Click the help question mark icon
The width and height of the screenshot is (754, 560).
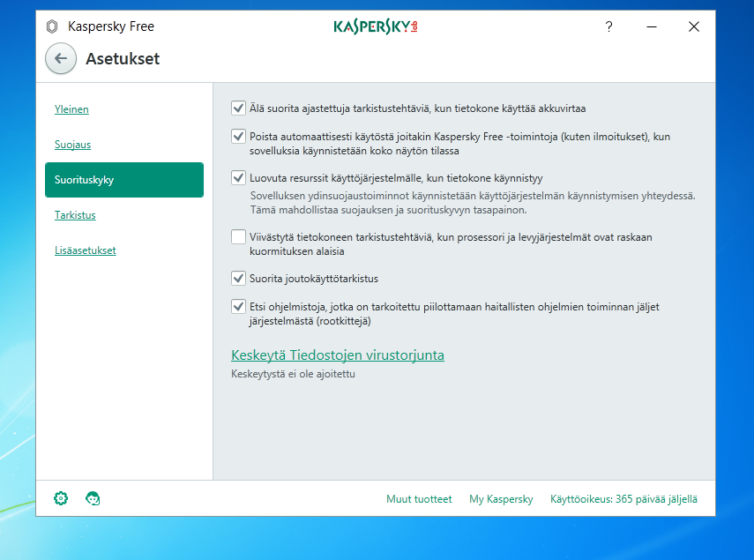tap(608, 26)
